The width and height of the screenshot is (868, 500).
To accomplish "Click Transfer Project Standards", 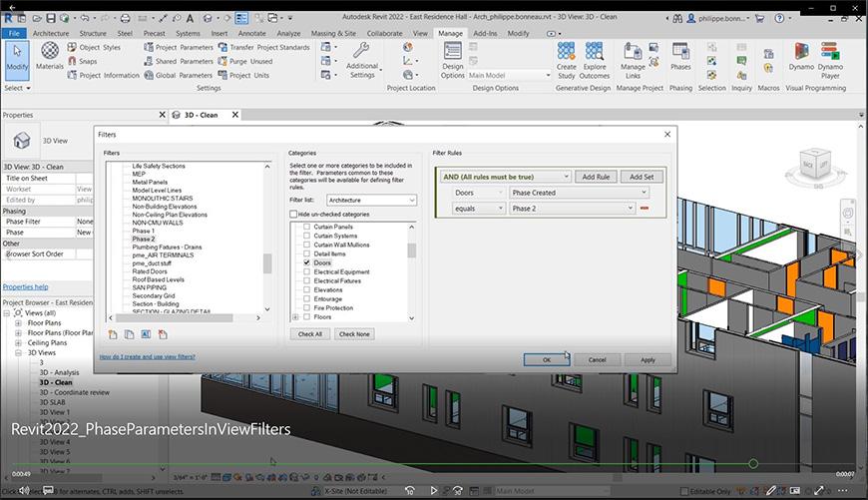I will coord(264,48).
